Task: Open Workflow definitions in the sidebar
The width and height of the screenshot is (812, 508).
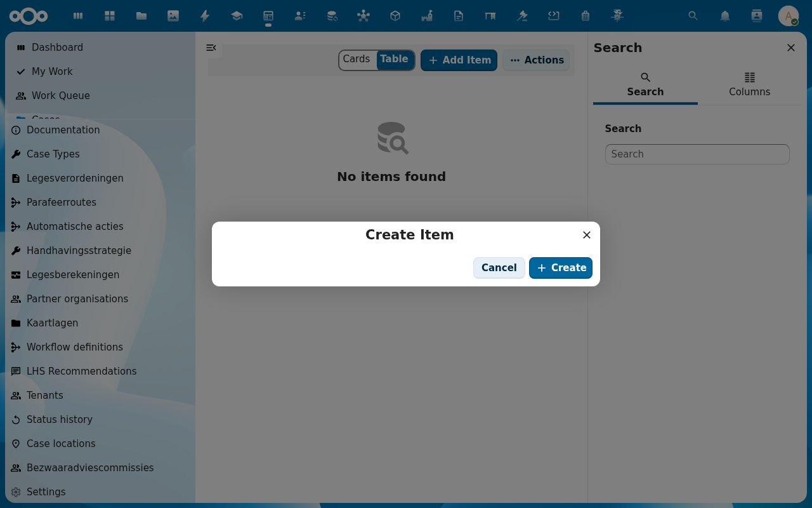Action: [x=100, y=347]
